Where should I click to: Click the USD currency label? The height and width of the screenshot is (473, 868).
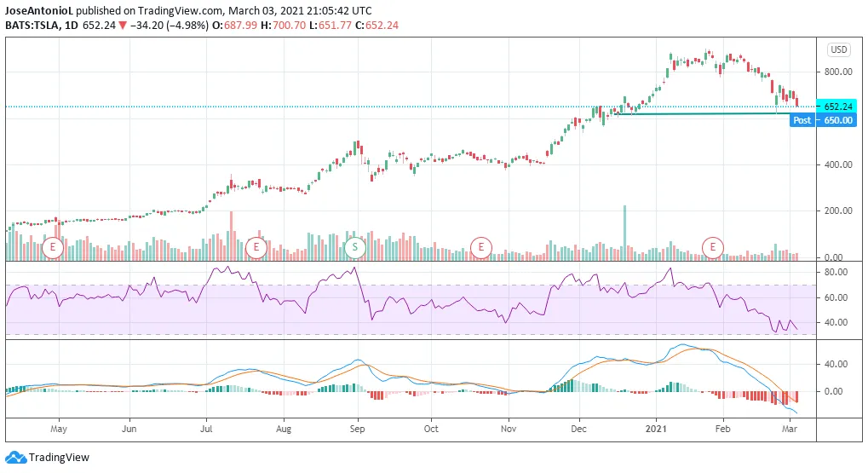839,49
